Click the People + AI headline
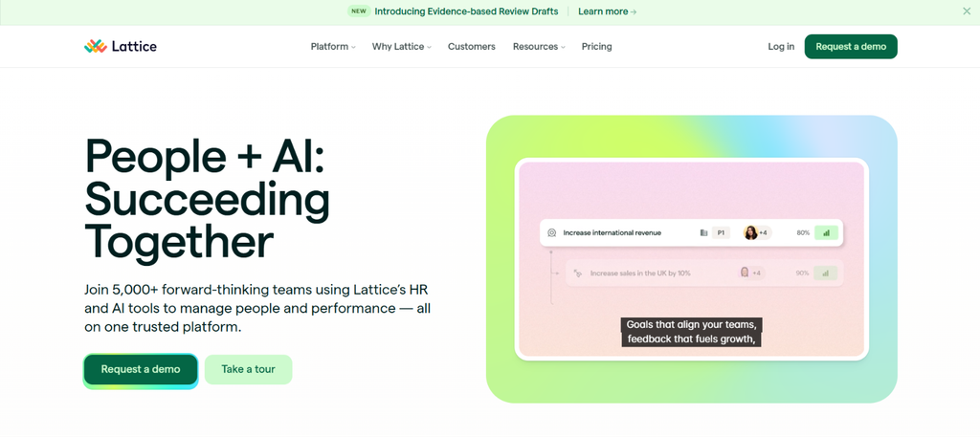The image size is (980, 437). click(206, 199)
